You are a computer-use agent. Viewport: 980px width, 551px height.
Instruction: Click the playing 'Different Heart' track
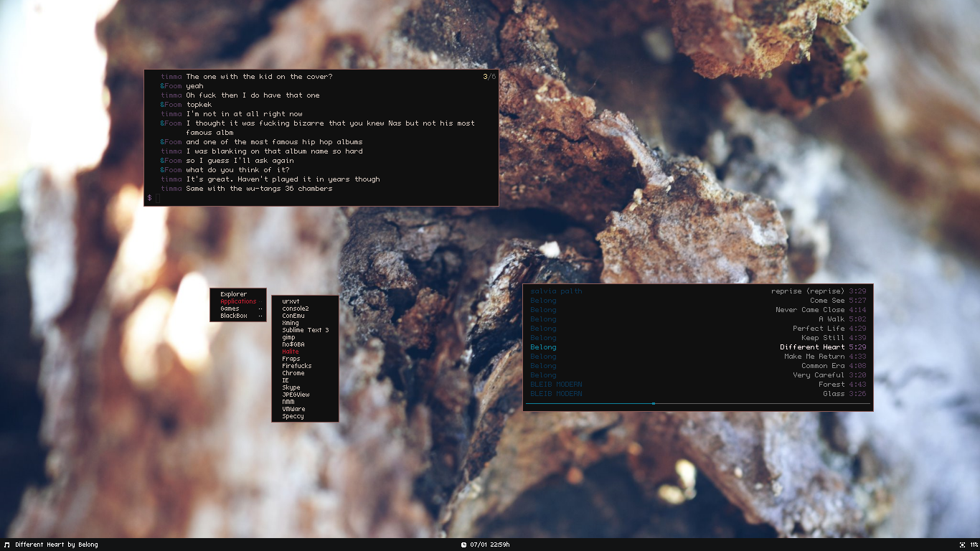tap(812, 347)
